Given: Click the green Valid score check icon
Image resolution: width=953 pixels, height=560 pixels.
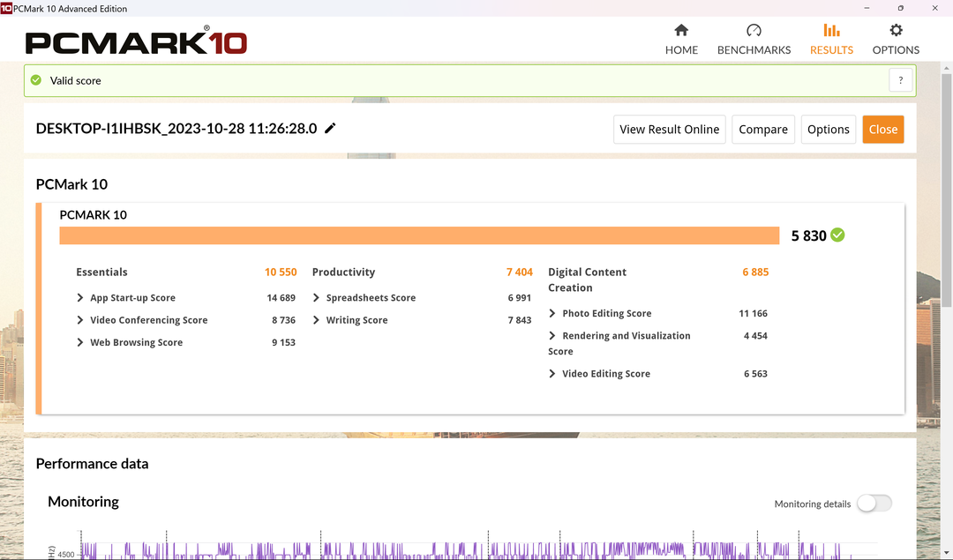Looking at the screenshot, I should coord(36,80).
